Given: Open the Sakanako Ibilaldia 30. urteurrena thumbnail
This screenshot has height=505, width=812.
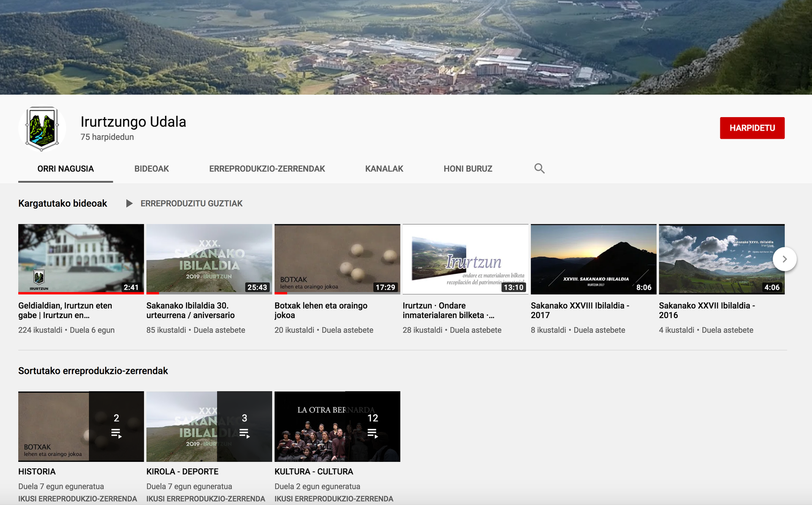Looking at the screenshot, I should [209, 259].
